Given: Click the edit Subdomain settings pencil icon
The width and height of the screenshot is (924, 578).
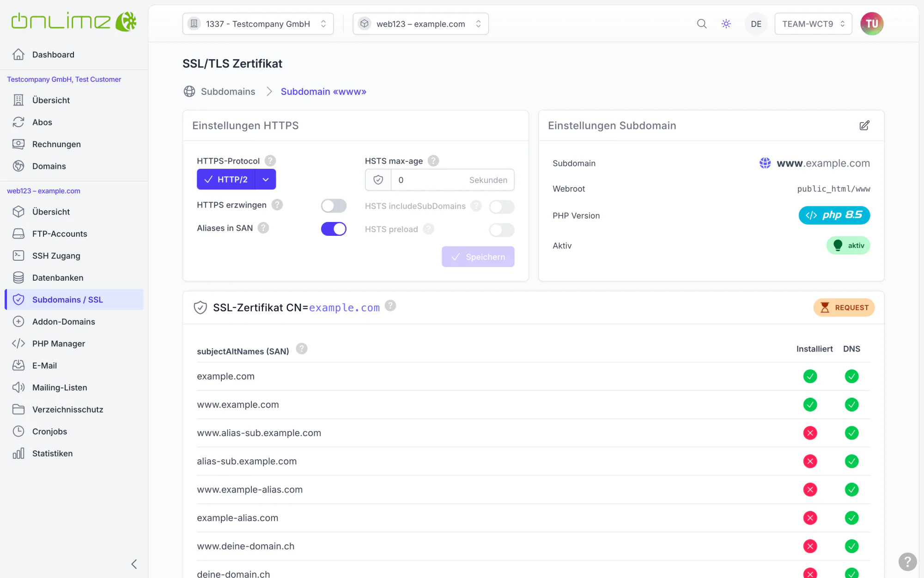Looking at the screenshot, I should 864,125.
